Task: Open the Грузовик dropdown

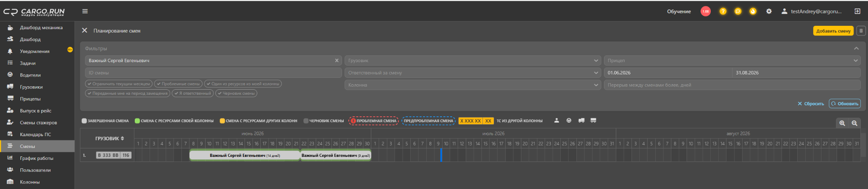Action: click(473, 60)
